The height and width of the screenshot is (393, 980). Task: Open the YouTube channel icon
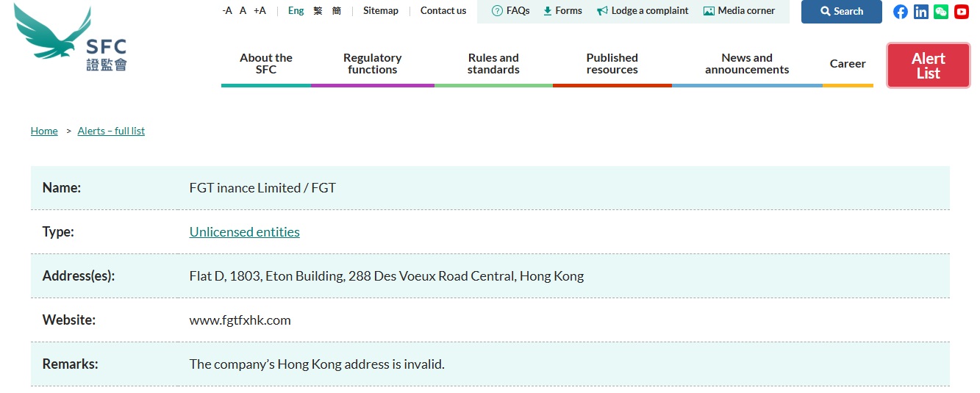click(962, 12)
